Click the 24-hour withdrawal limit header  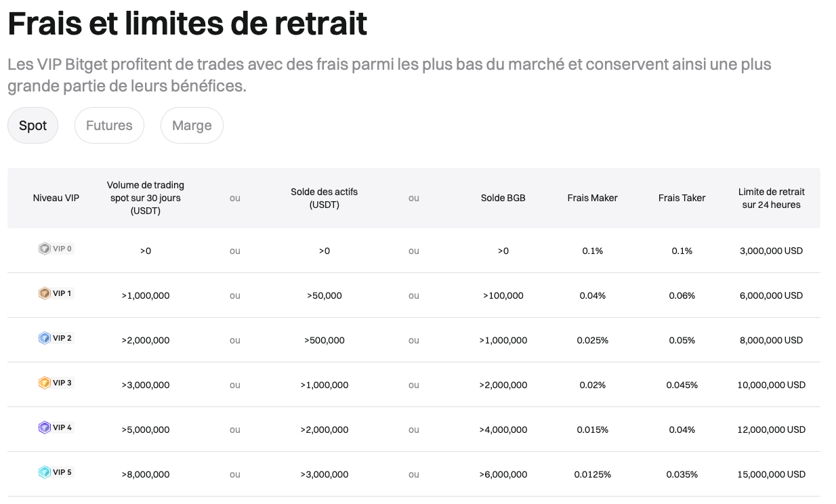click(x=771, y=198)
